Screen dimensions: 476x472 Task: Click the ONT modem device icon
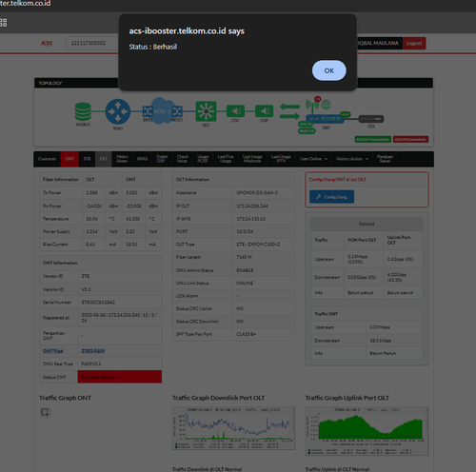click(325, 119)
